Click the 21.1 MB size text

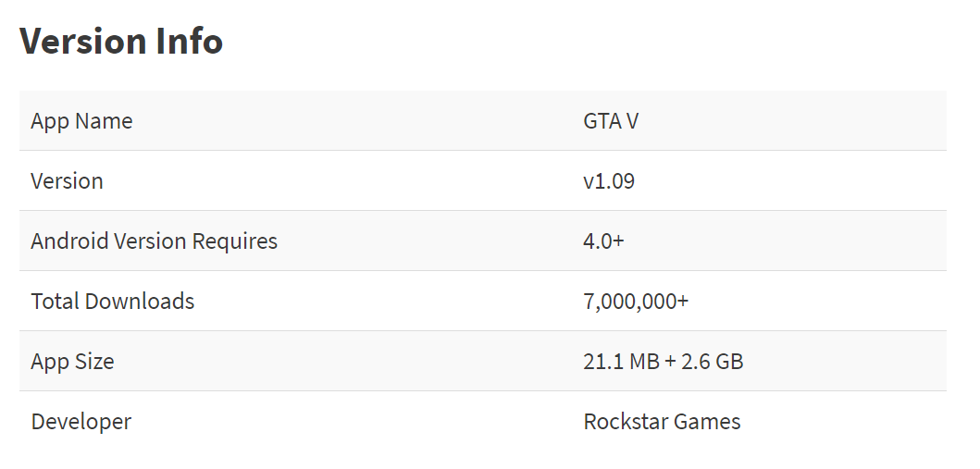coord(621,362)
